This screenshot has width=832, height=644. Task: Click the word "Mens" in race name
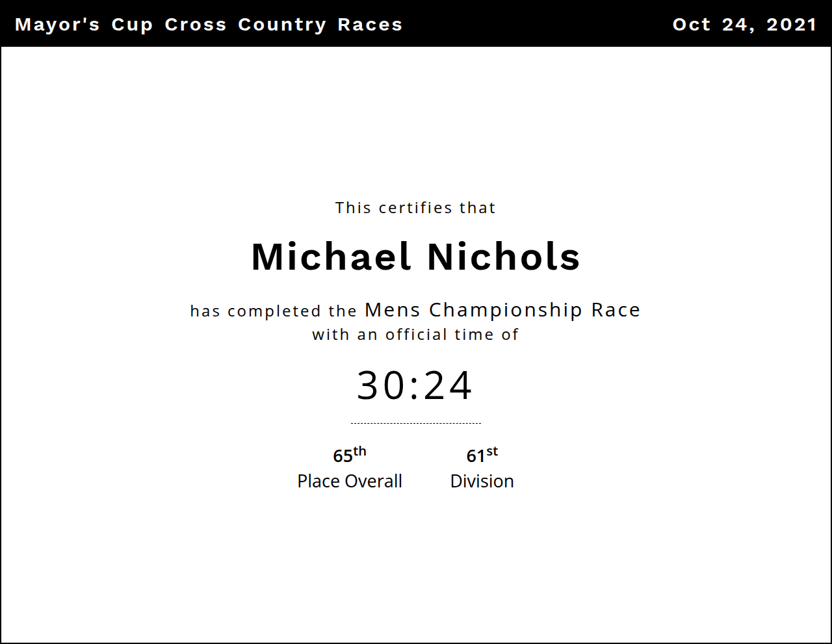click(x=393, y=310)
